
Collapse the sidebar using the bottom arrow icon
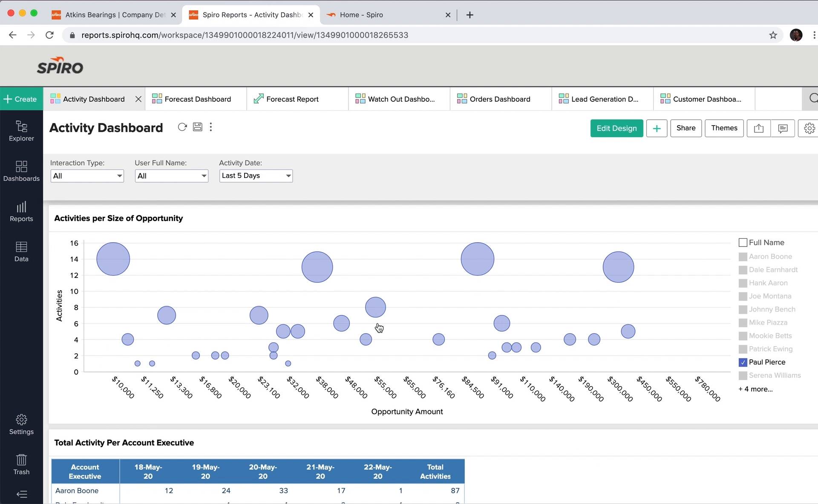point(21,494)
